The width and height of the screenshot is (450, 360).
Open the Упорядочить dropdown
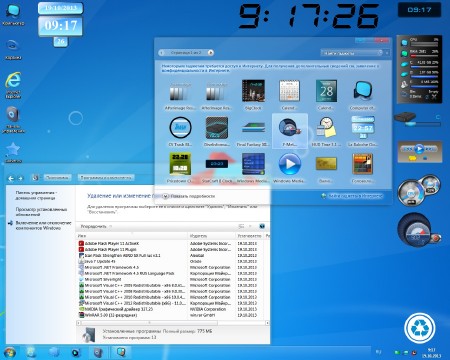coord(96,226)
